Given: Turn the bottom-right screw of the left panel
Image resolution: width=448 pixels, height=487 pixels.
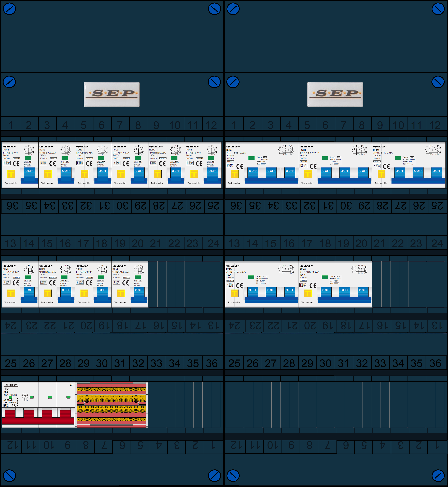Looking at the screenshot, I should coord(214,476).
